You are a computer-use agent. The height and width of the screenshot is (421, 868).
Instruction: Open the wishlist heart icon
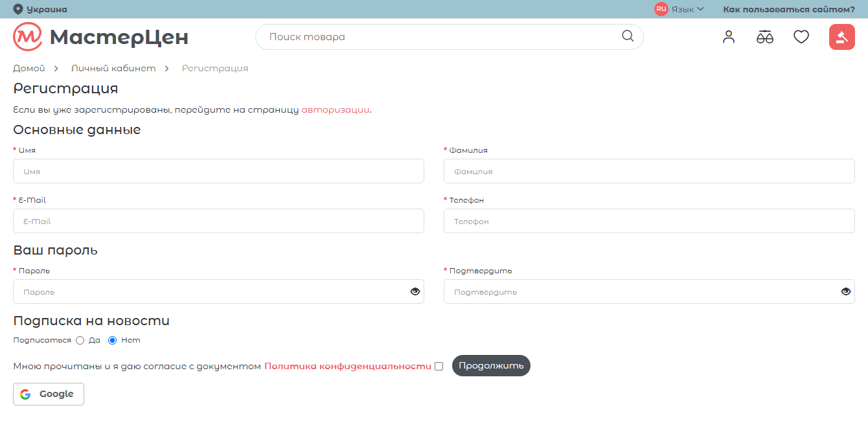pyautogui.click(x=801, y=37)
